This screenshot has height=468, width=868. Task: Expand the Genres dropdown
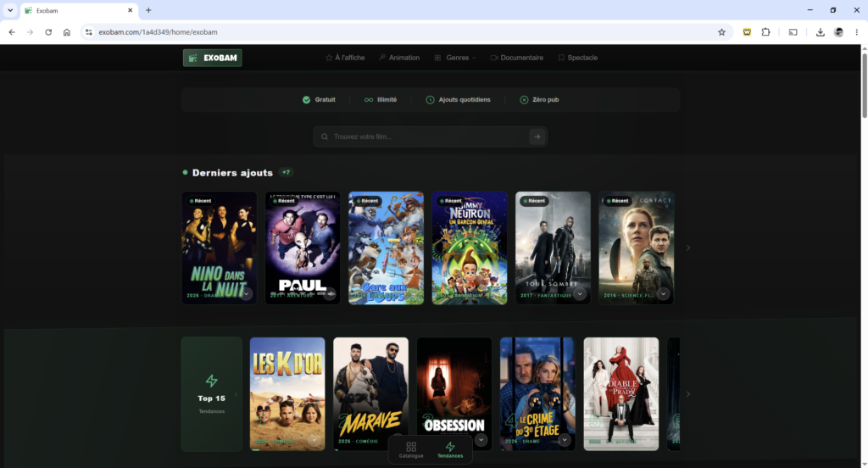pyautogui.click(x=454, y=58)
